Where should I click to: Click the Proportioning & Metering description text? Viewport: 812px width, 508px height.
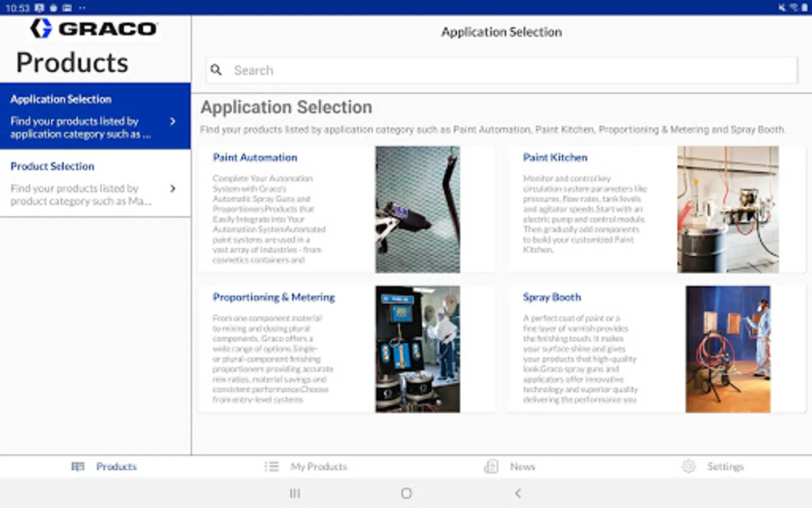[x=273, y=358]
